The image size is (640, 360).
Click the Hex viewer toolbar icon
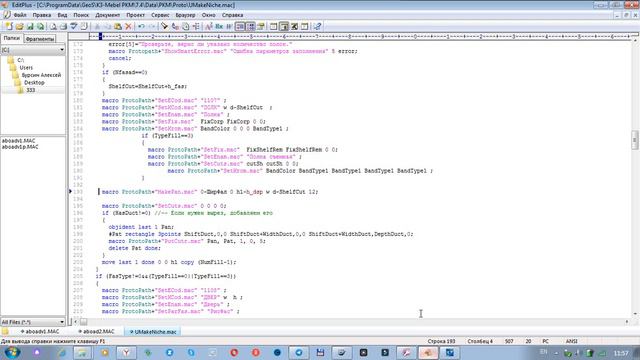(x=219, y=26)
